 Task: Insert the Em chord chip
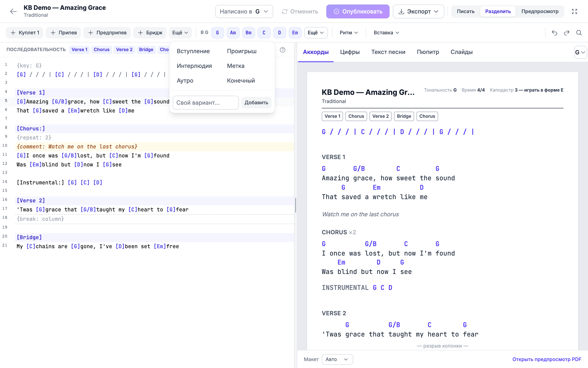[x=295, y=33]
